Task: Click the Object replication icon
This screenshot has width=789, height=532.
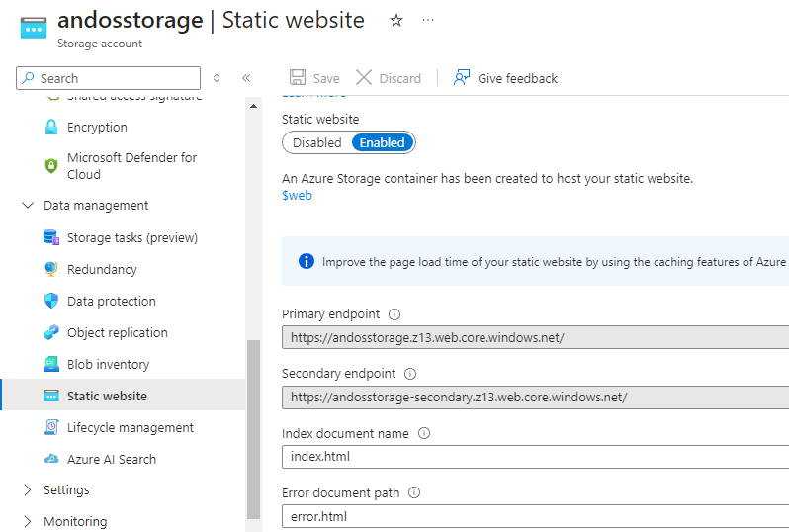Action: pos(51,332)
